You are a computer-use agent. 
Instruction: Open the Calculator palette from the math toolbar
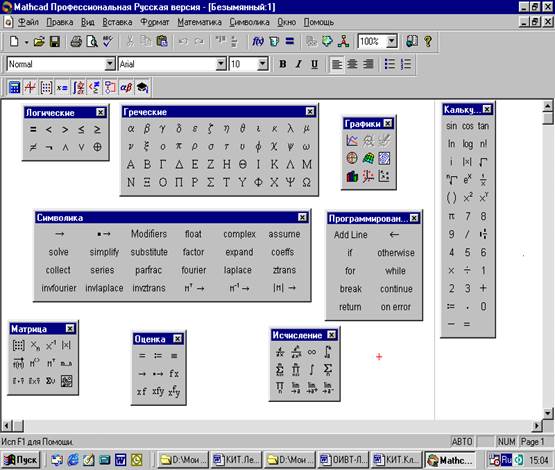[x=14, y=87]
